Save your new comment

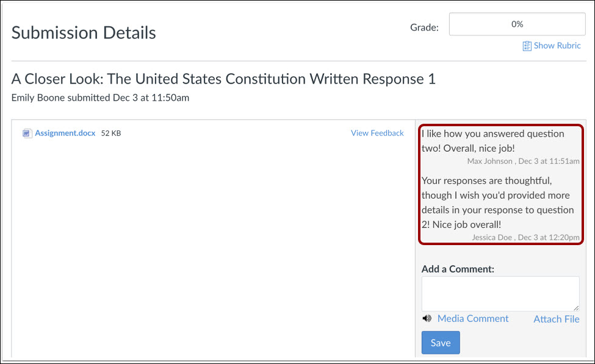pos(441,343)
